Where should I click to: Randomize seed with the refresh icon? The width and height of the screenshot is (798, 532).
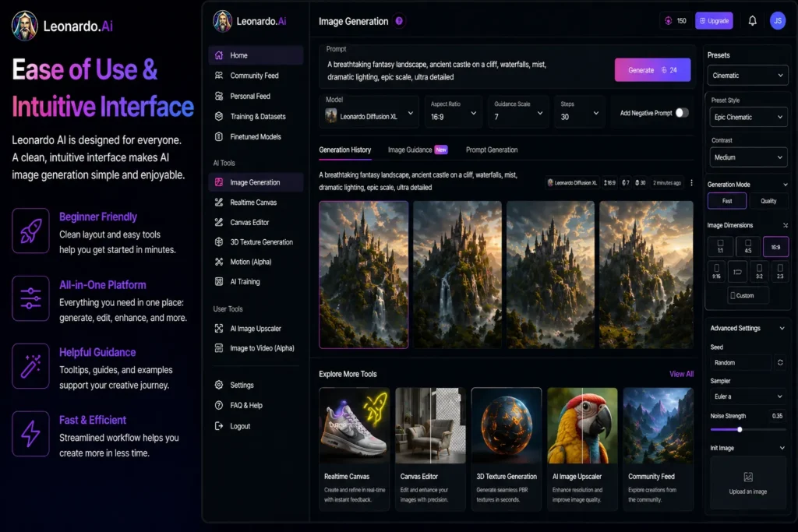pyautogui.click(x=779, y=363)
